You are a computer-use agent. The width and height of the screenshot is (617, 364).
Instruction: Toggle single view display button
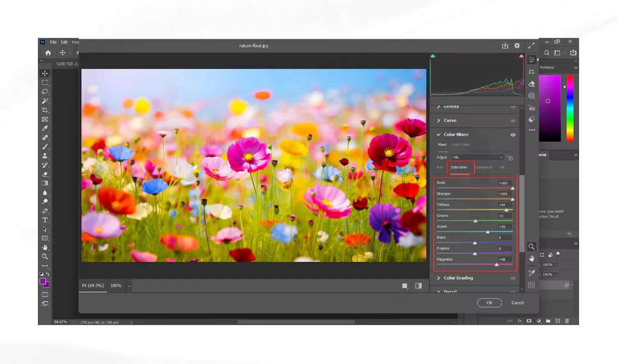[x=405, y=286]
